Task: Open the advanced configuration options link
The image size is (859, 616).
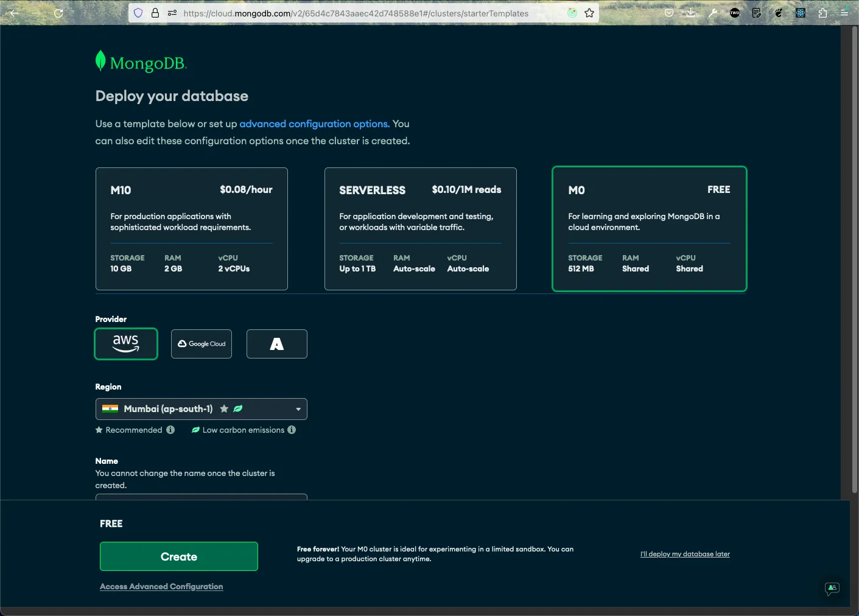Action: click(314, 124)
